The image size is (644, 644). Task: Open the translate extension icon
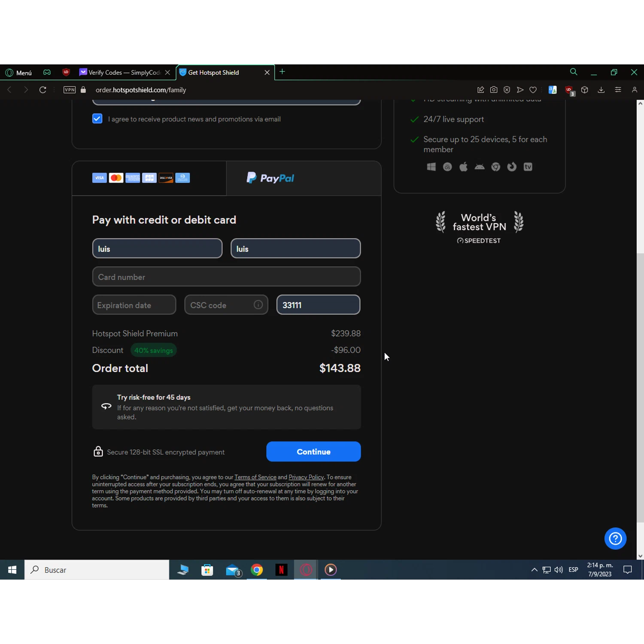(x=553, y=90)
